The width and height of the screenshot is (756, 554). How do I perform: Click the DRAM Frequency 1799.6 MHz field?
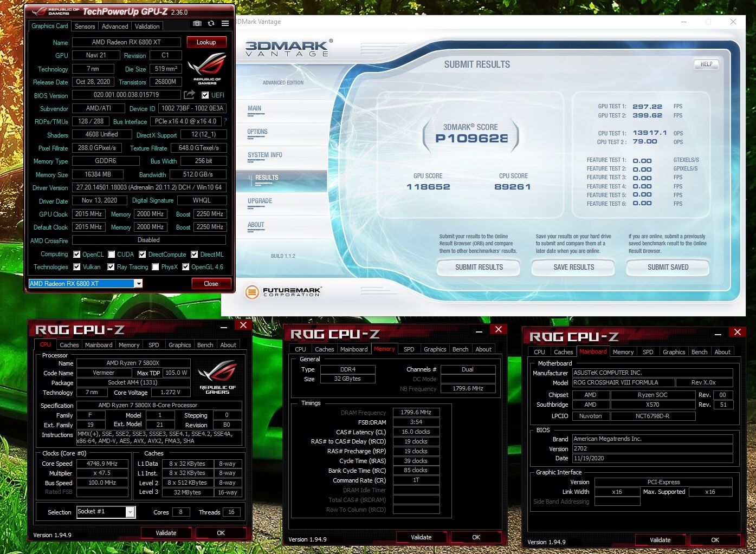[x=416, y=412]
